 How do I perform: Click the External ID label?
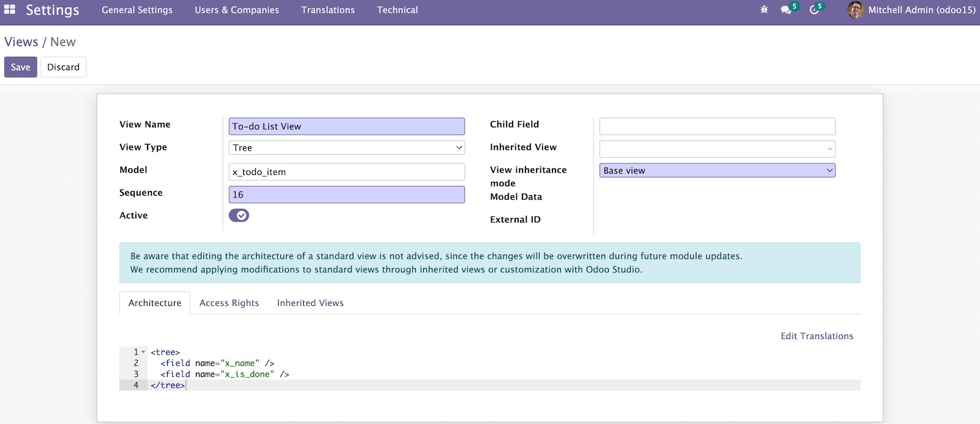coord(515,220)
